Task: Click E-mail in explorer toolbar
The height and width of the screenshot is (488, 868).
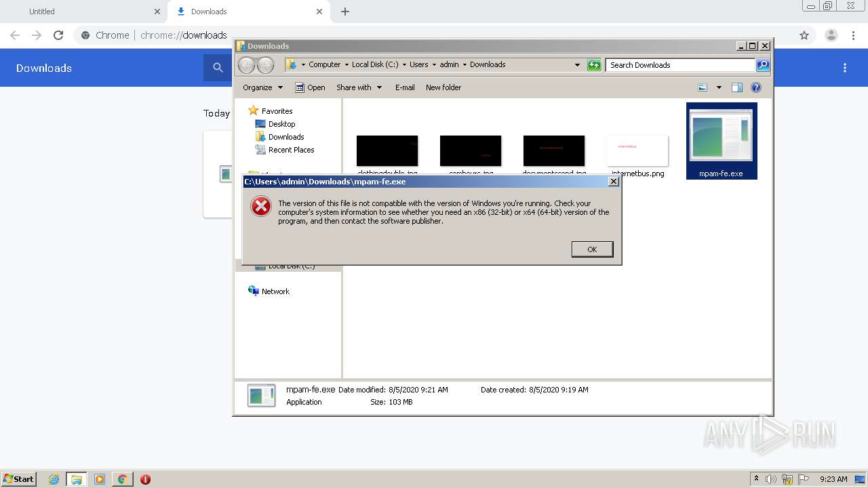Action: click(405, 87)
